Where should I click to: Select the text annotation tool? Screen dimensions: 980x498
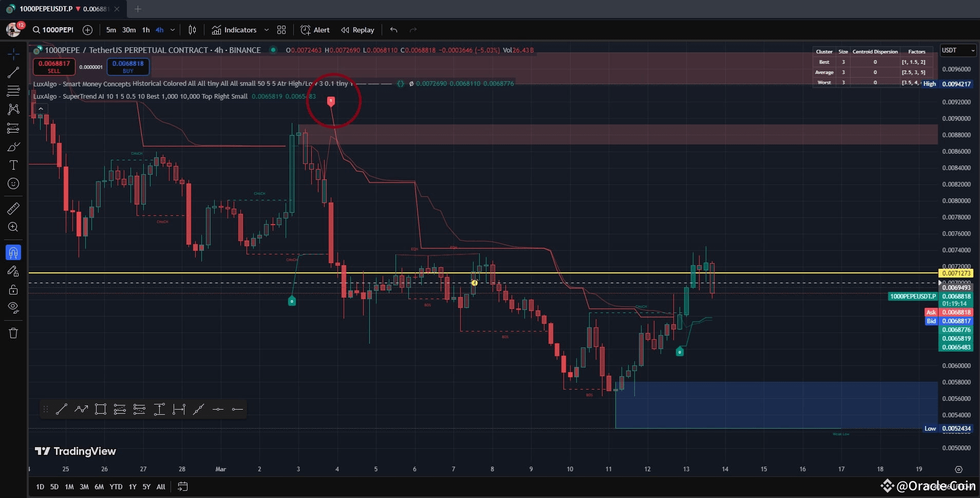point(13,165)
